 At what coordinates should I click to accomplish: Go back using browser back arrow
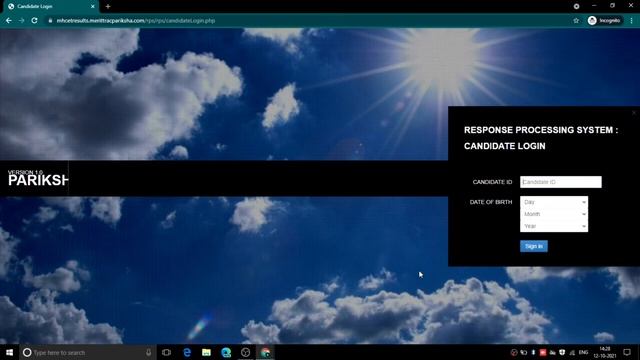coord(9,20)
